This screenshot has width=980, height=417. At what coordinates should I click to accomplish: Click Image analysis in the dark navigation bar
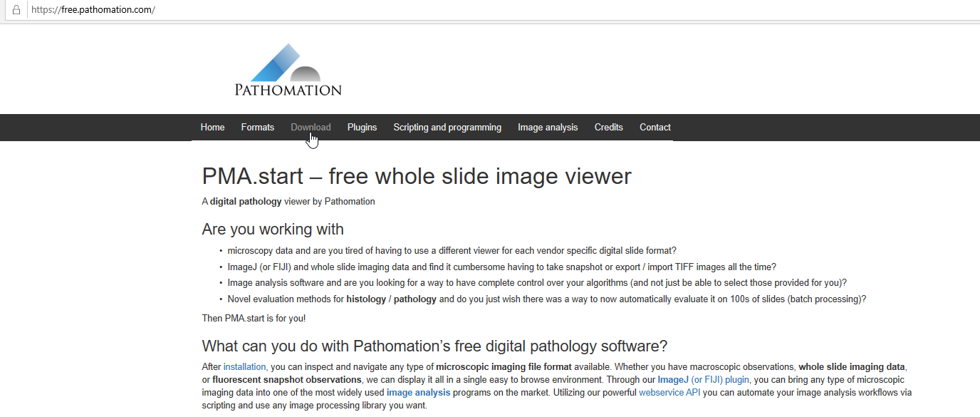(548, 128)
